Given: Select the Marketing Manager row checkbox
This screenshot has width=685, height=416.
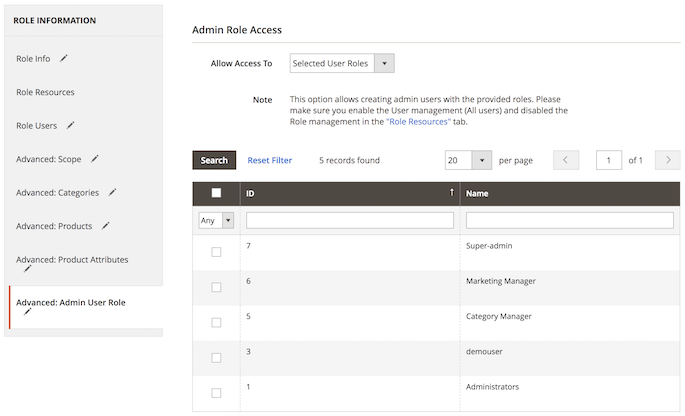Looking at the screenshot, I should tap(216, 287).
